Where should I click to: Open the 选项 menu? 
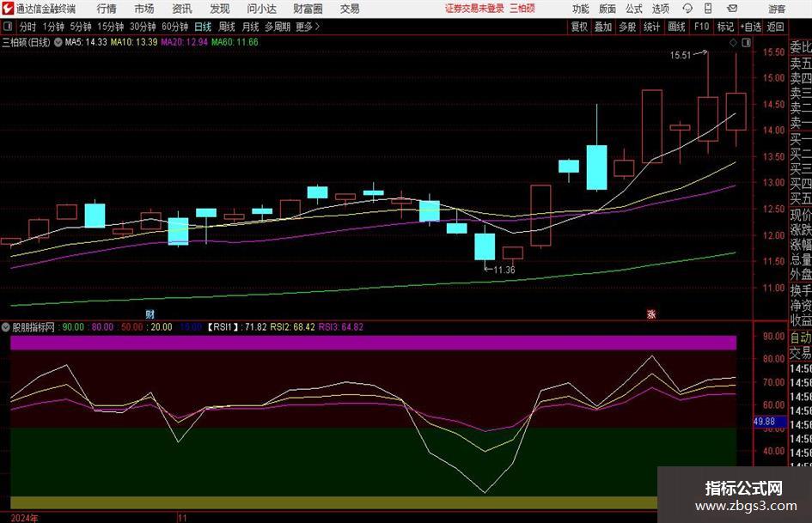coord(660,9)
